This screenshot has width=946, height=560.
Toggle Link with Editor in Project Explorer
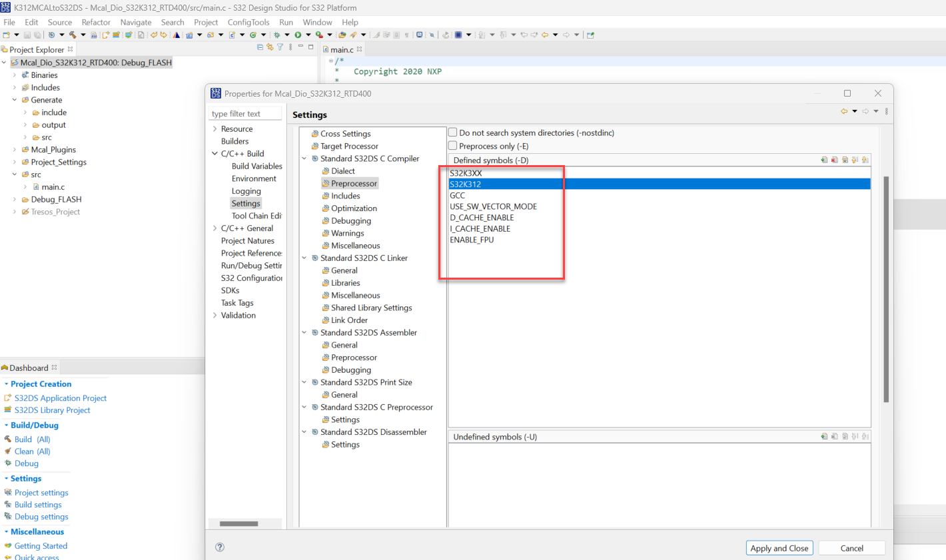[x=269, y=47]
